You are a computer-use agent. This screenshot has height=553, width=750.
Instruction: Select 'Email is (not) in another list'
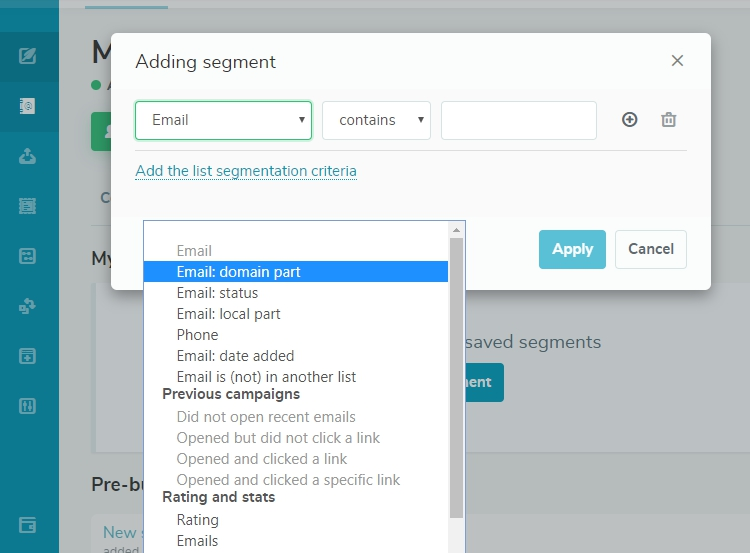tap(266, 377)
